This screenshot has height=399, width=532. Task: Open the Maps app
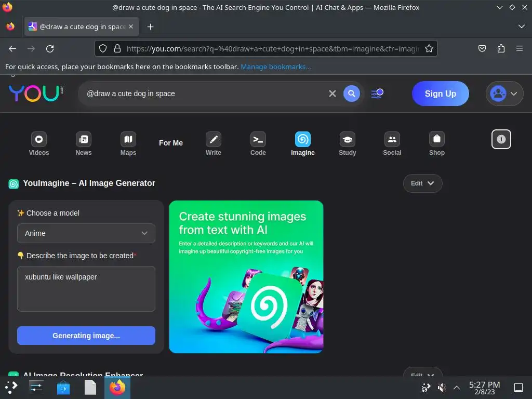[x=128, y=143]
